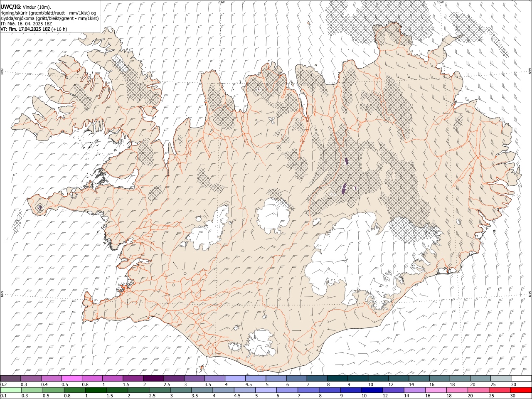The height and width of the screenshot is (399, 532).
Task: Select the 'rigning/skúrir' legend description line
Action: click(x=48, y=13)
